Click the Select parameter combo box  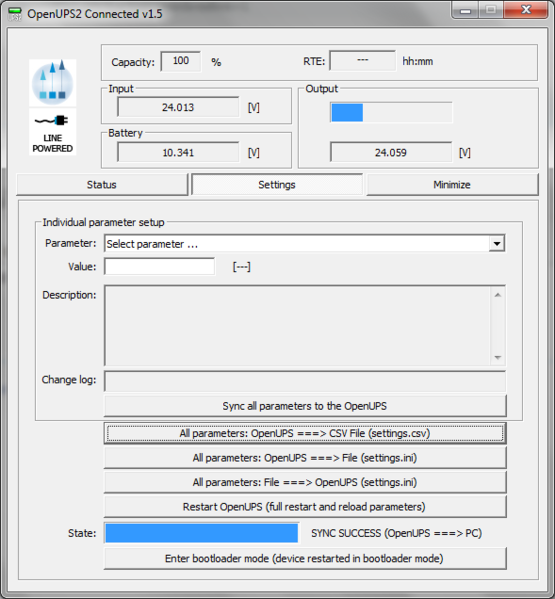click(x=304, y=244)
